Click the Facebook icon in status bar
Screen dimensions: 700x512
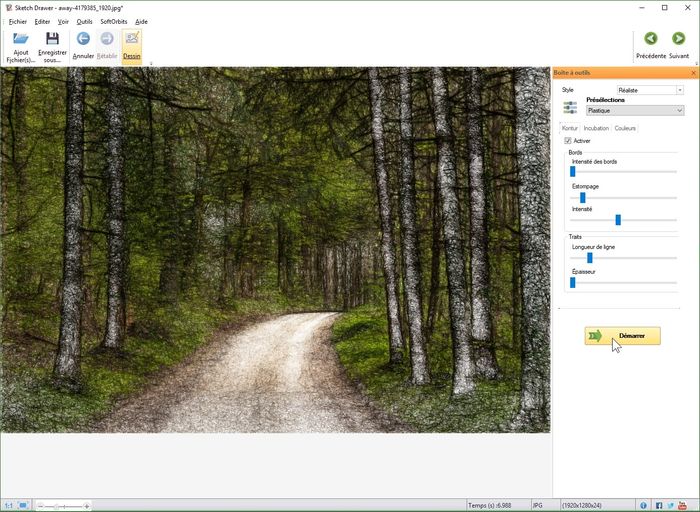[x=659, y=505]
